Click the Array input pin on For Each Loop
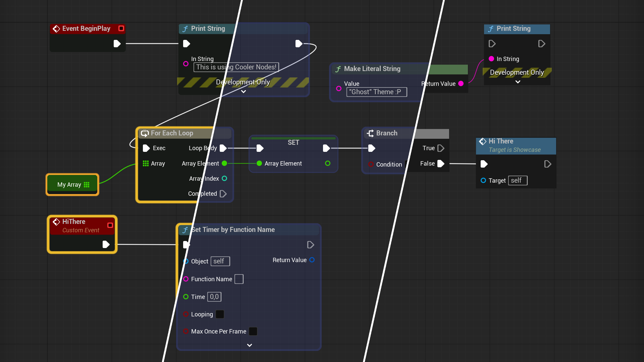 point(146,163)
